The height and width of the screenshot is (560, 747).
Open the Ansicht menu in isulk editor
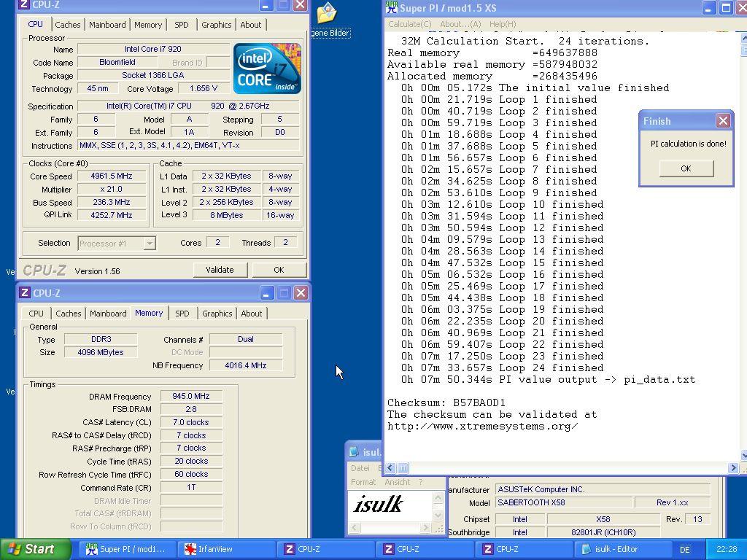[x=397, y=482]
